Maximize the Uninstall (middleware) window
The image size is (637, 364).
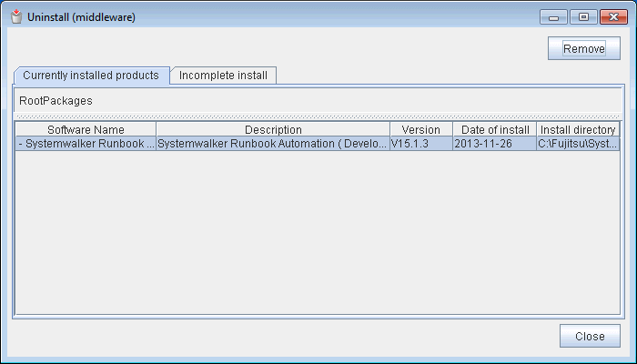[583, 17]
